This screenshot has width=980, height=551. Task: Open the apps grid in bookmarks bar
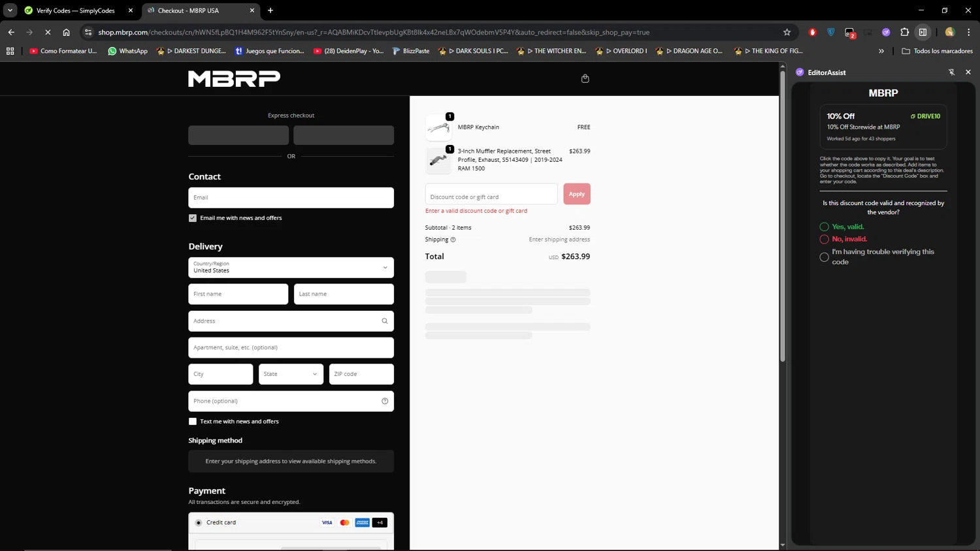(10, 51)
